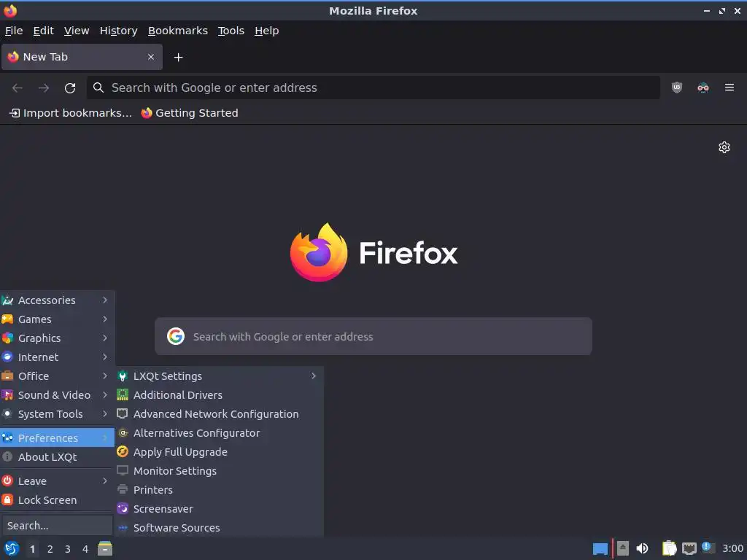
Task: Open the clipboard manager tray icon
Action: tap(670, 548)
